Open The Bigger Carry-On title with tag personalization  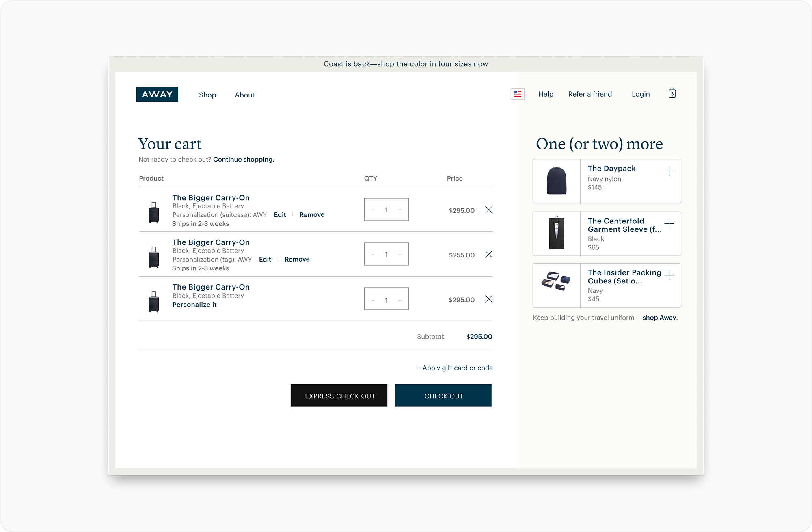pyautogui.click(x=211, y=242)
